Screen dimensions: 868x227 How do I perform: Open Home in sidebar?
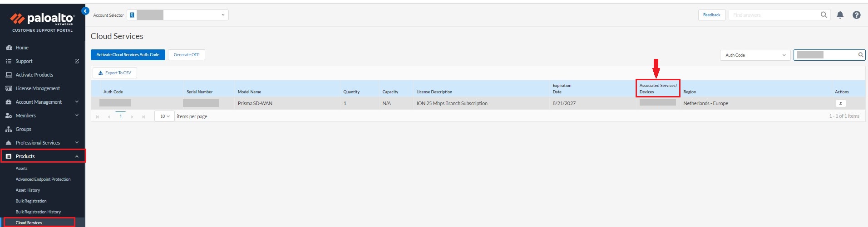(x=22, y=48)
